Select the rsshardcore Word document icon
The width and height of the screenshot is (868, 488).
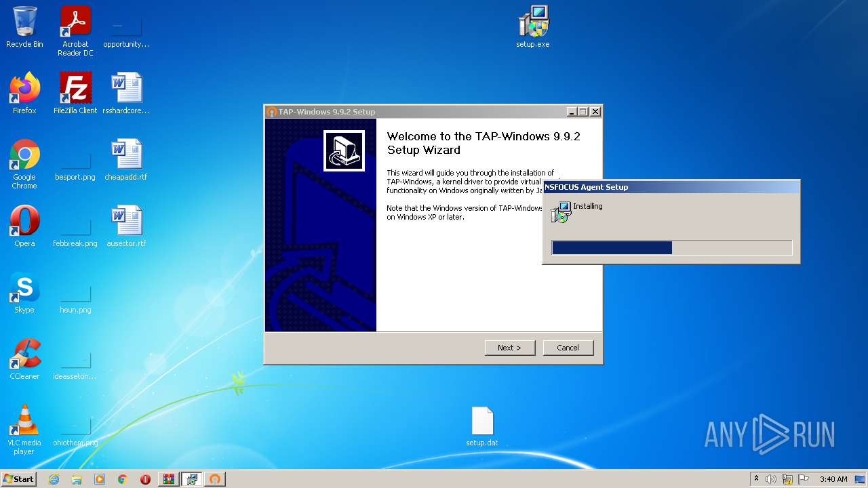pyautogui.click(x=126, y=94)
